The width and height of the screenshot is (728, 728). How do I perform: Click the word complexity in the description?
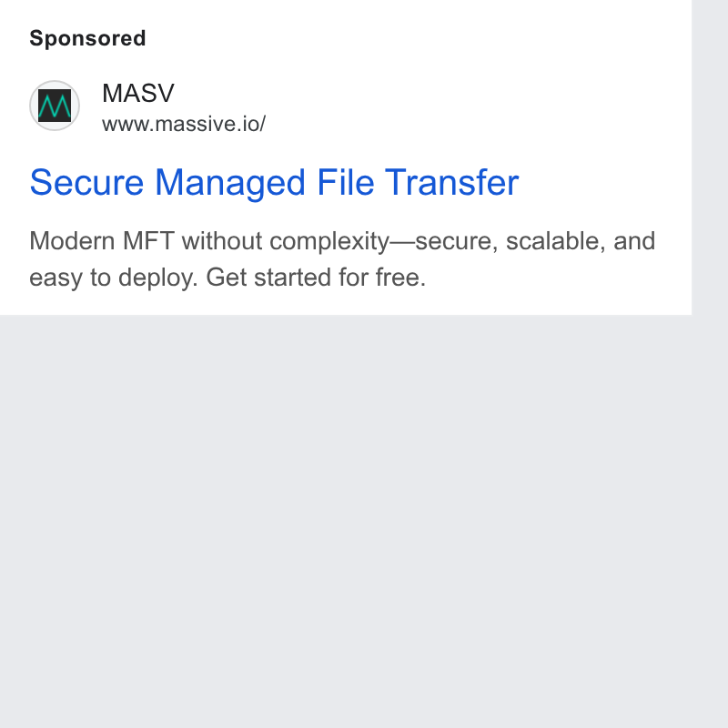coord(329,241)
